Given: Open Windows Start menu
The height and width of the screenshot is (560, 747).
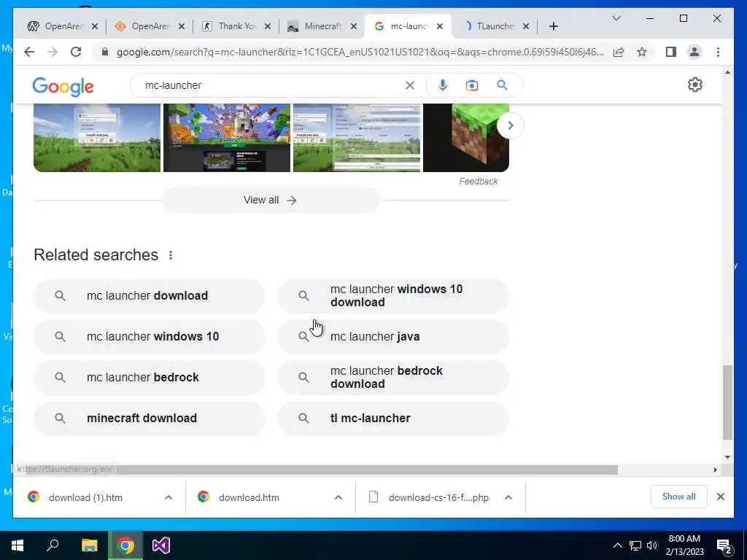Looking at the screenshot, I should click(x=18, y=545).
